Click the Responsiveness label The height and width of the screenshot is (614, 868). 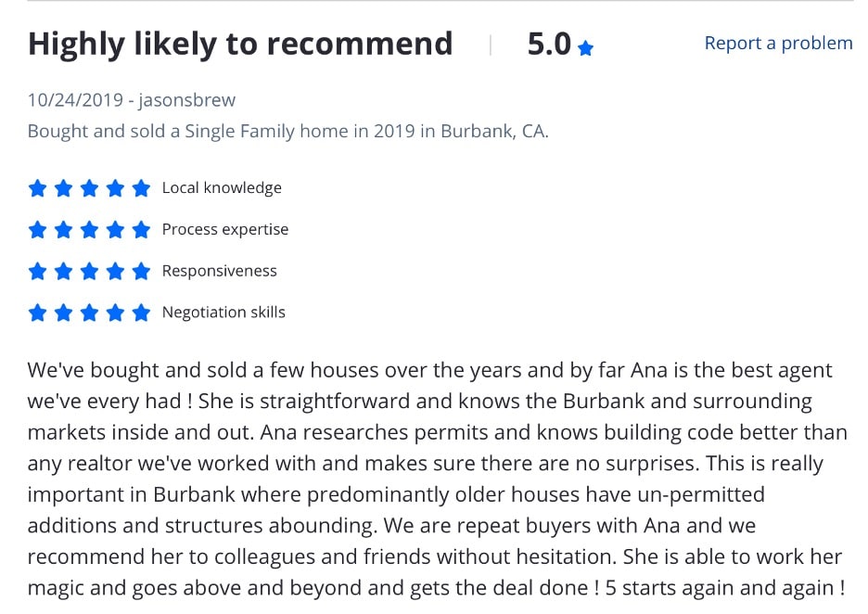coord(220,271)
